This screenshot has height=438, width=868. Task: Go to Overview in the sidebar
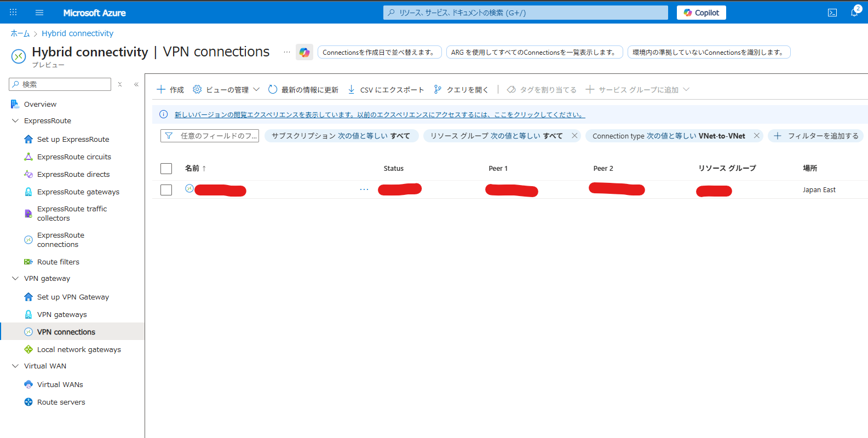point(40,104)
